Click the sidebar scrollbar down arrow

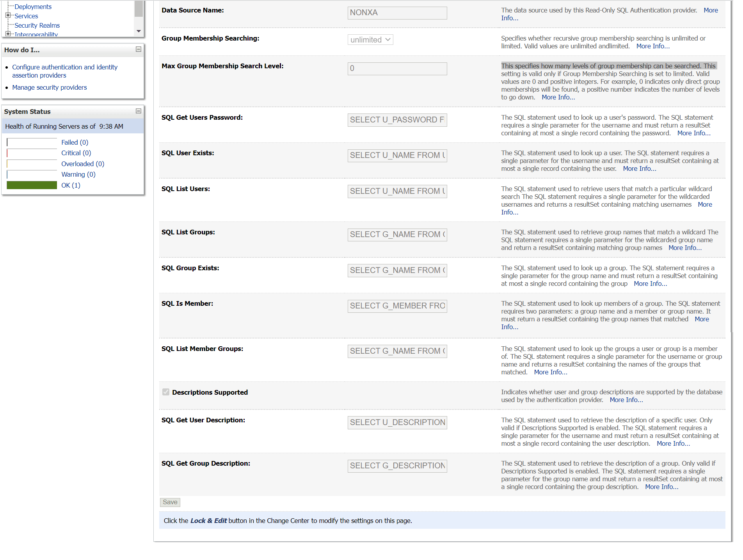pyautogui.click(x=139, y=31)
